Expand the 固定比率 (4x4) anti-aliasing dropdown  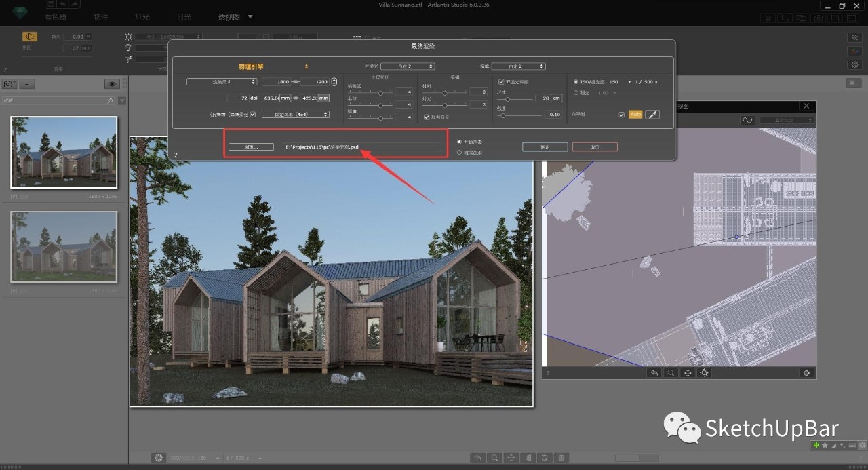point(296,115)
